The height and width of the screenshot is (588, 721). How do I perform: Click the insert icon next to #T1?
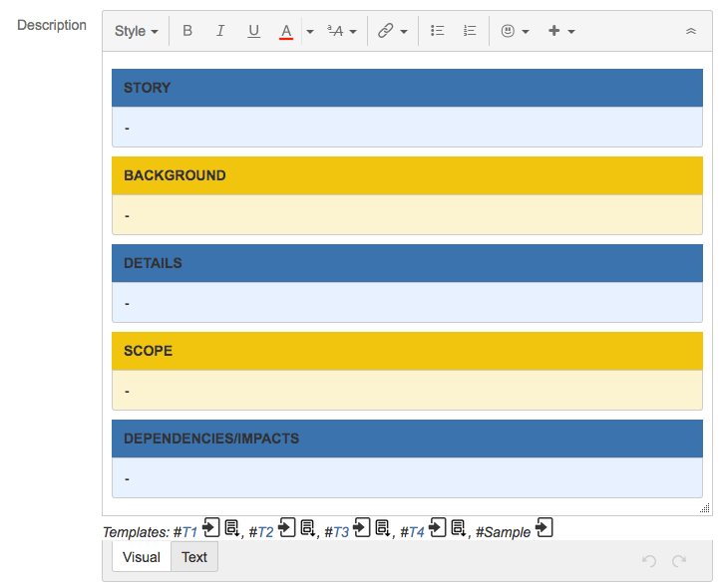(210, 528)
